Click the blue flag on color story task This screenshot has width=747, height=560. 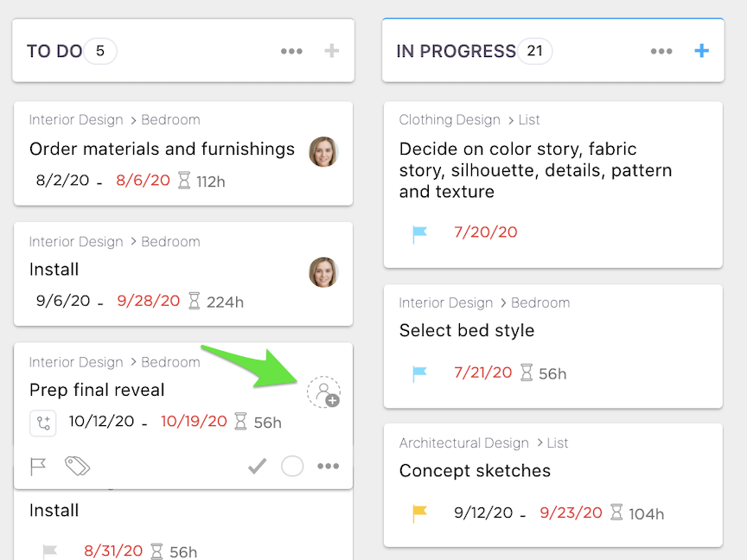point(419,233)
